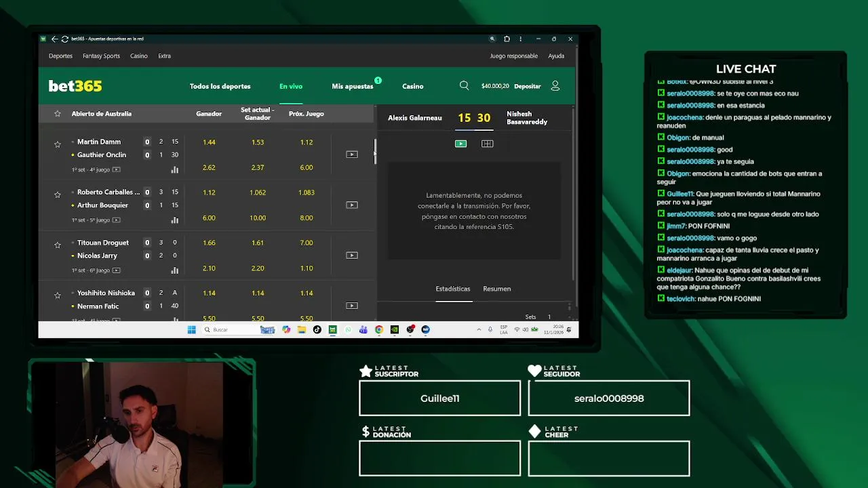
Task: Open statistics chart for Damm vs Onclin
Action: tap(174, 169)
